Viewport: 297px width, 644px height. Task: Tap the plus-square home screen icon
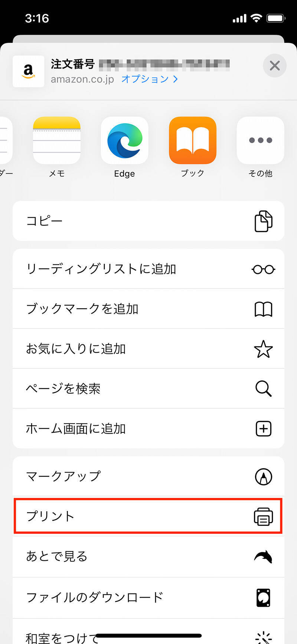coord(263,429)
